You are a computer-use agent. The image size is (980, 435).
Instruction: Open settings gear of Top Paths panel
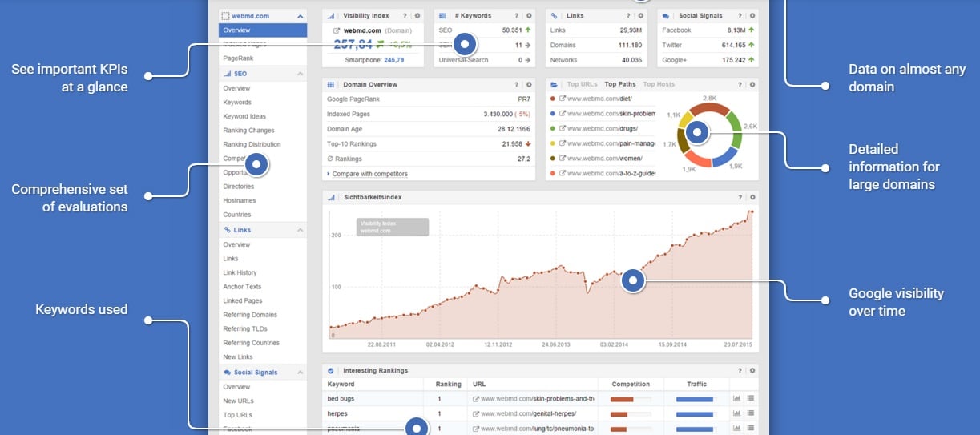[752, 84]
